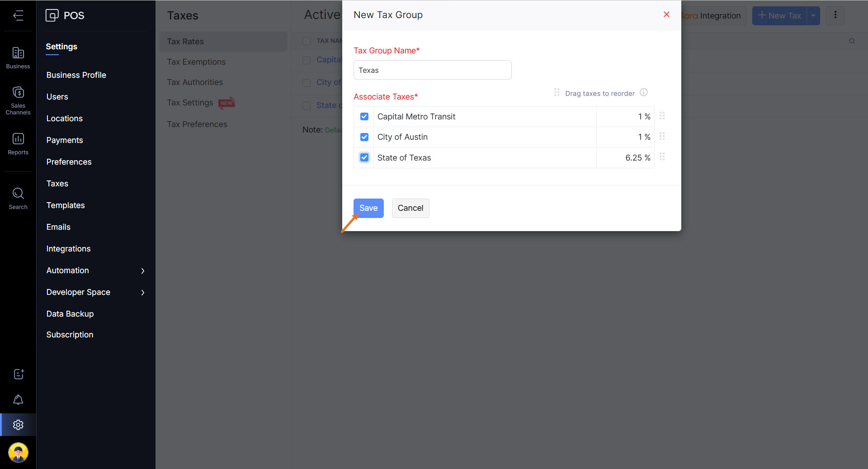868x469 pixels.
Task: Open the Tax Rates section
Action: tap(223, 42)
